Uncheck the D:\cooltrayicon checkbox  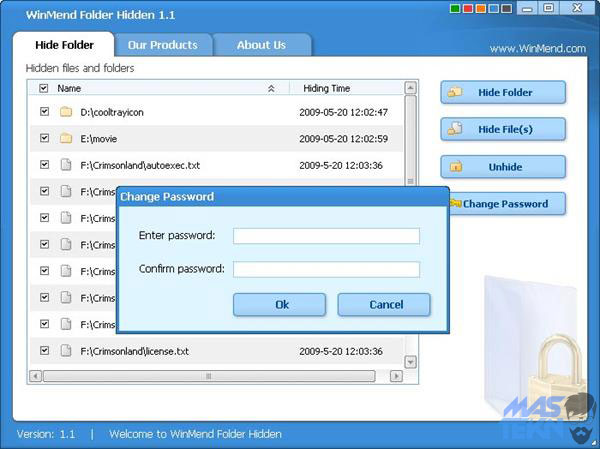point(44,111)
